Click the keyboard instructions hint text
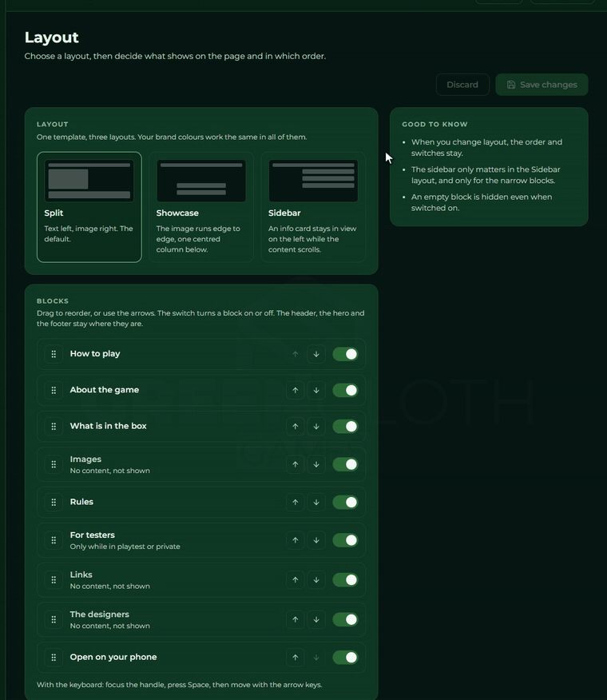Screen dimensions: 607x700 pos(180,684)
